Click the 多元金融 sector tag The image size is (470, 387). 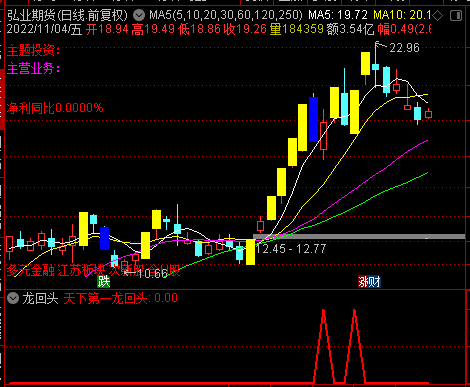coord(31,271)
